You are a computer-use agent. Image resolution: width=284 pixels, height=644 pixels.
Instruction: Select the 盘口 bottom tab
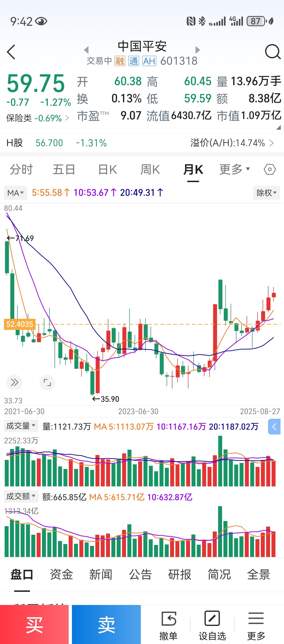22,574
